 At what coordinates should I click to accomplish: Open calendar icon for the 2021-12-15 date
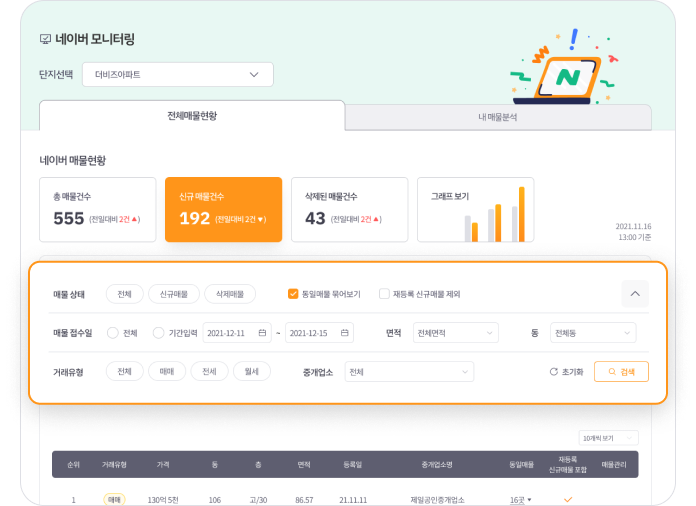344,332
